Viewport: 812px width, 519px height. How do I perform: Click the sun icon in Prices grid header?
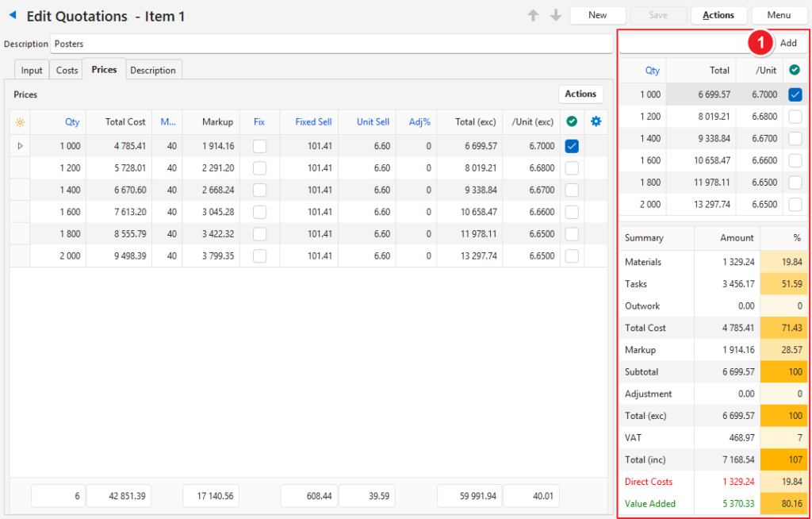pos(20,122)
